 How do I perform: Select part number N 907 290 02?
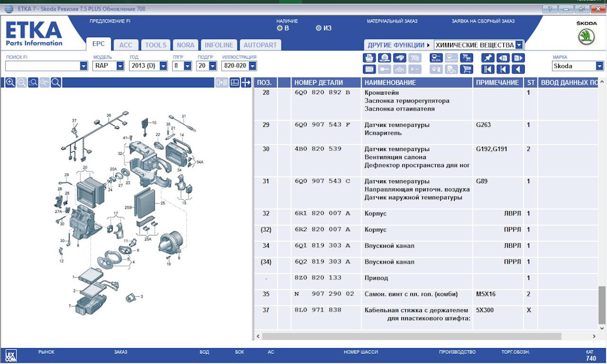324,294
